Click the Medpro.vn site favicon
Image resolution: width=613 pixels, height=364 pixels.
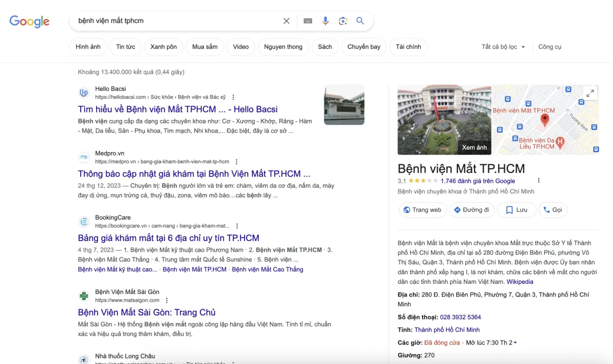tap(84, 157)
